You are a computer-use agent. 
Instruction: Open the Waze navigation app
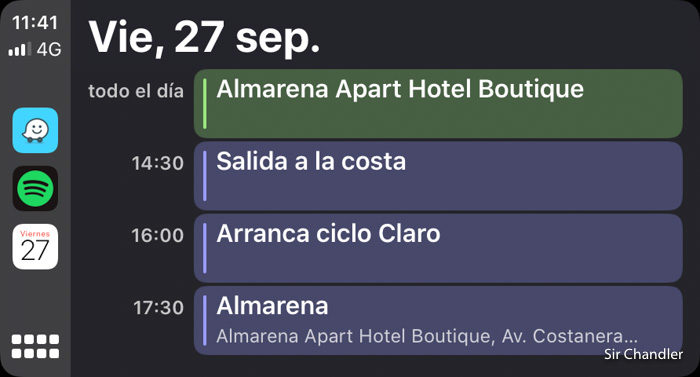tap(35, 130)
